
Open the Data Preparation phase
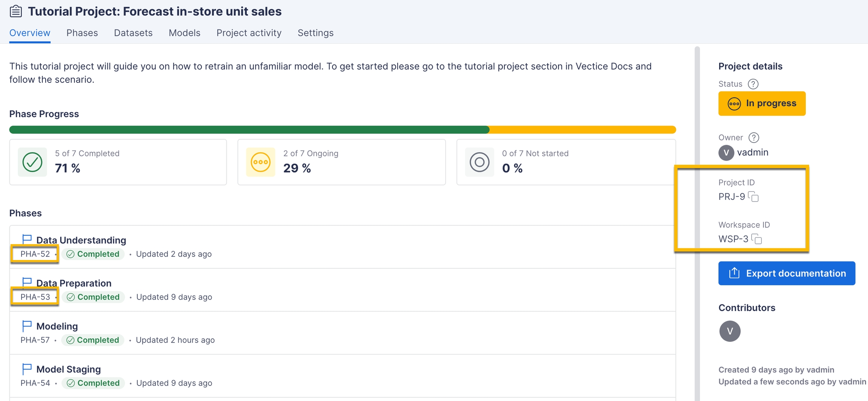[x=74, y=283]
